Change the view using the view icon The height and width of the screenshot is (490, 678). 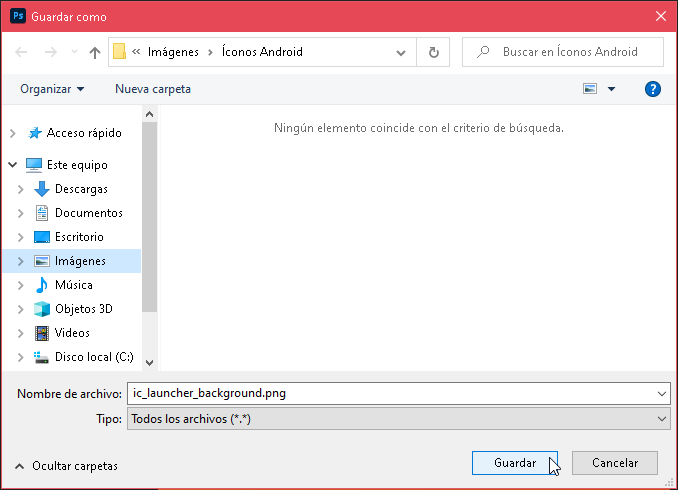pyautogui.click(x=590, y=89)
